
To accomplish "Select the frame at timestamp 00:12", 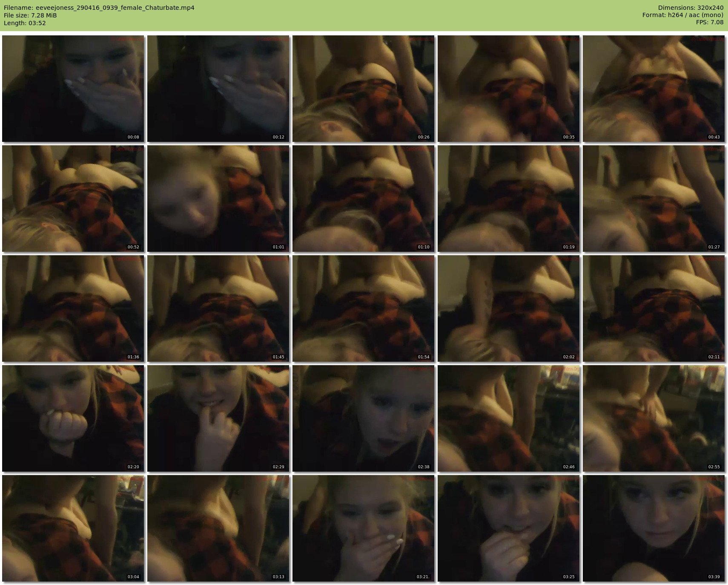I will pyautogui.click(x=218, y=89).
